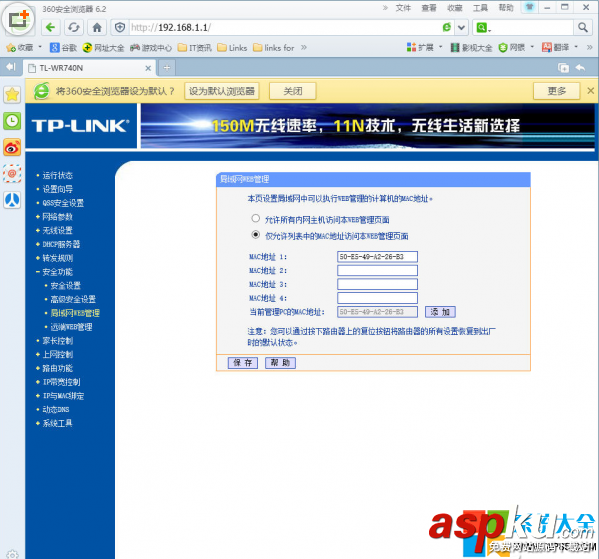Open the 网银 dropdown
Viewport: 599px width, 559px height.
pyautogui.click(x=516, y=47)
